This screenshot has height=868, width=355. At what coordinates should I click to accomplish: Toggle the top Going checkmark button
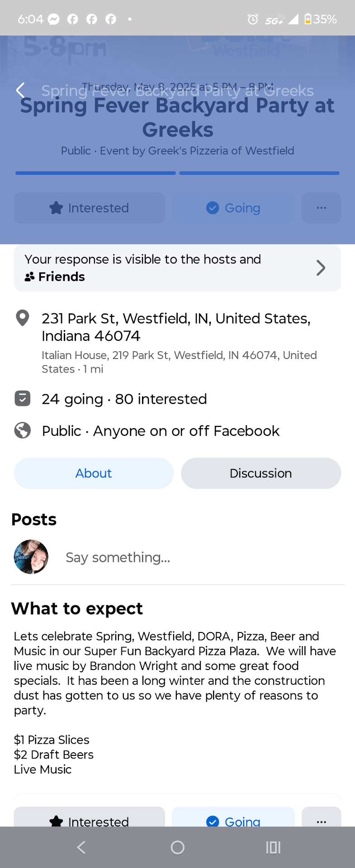[233, 208]
